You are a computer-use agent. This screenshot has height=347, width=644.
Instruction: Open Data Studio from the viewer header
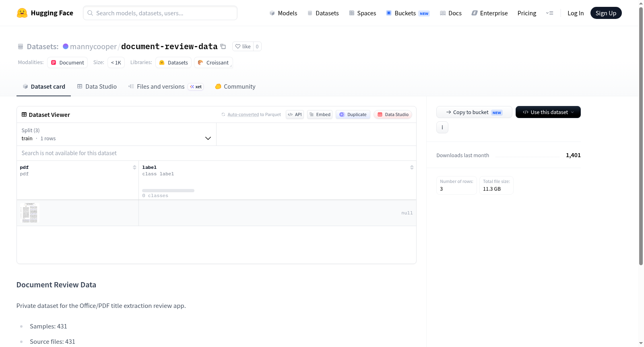[x=393, y=114]
